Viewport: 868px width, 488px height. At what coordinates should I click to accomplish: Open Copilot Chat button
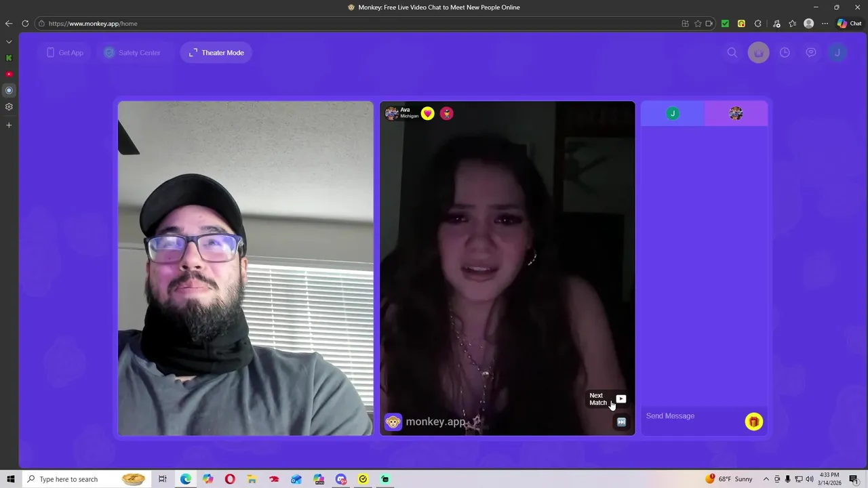pyautogui.click(x=849, y=24)
